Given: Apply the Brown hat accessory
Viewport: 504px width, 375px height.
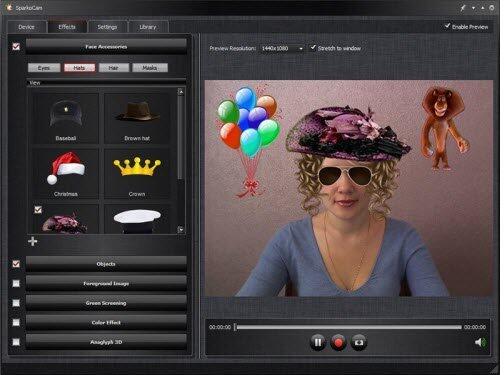Looking at the screenshot, I should [x=137, y=118].
